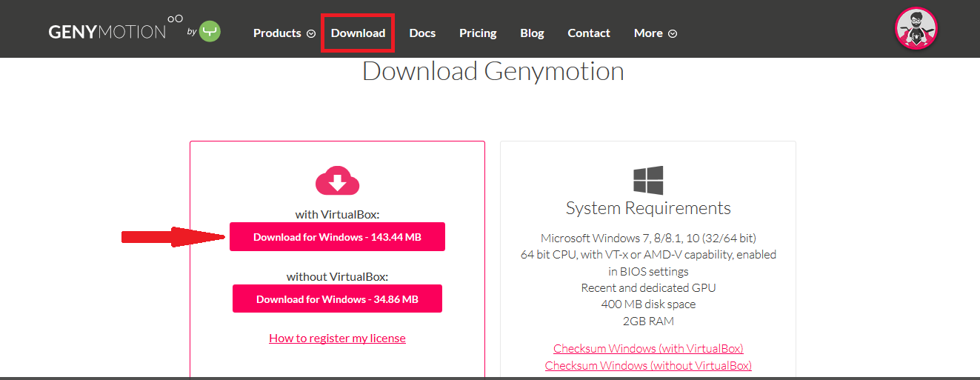Download for Windows with VirtualBox 143.44 MB

(337, 237)
